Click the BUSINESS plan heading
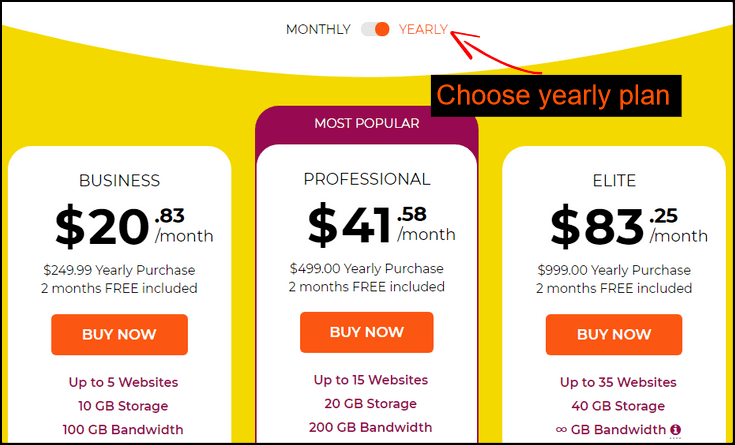This screenshot has width=735, height=445. point(119,181)
